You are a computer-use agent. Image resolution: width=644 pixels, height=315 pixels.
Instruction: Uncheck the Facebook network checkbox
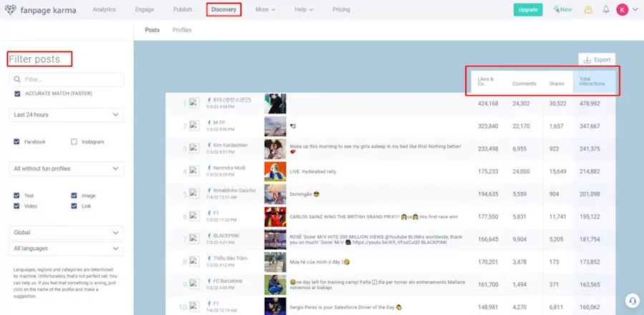(16, 142)
